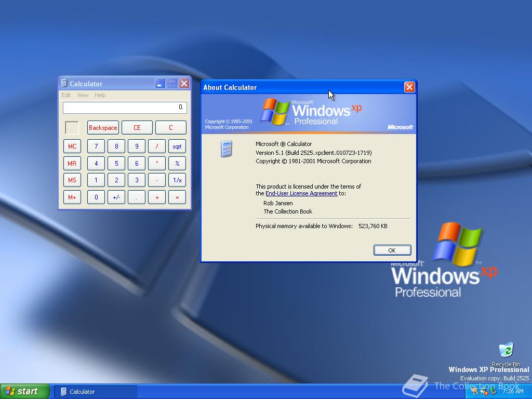The height and width of the screenshot is (399, 532).
Task: Click the Calculator title bar icon
Action: tap(64, 83)
